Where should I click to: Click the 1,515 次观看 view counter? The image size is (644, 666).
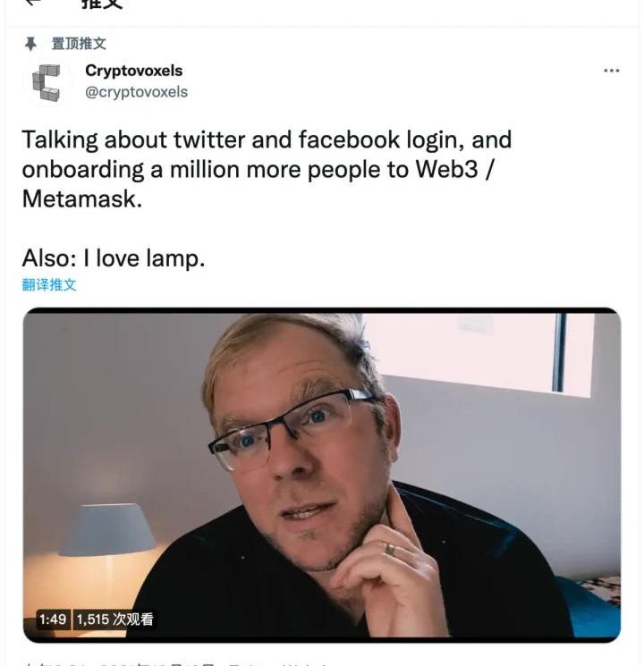click(x=114, y=620)
